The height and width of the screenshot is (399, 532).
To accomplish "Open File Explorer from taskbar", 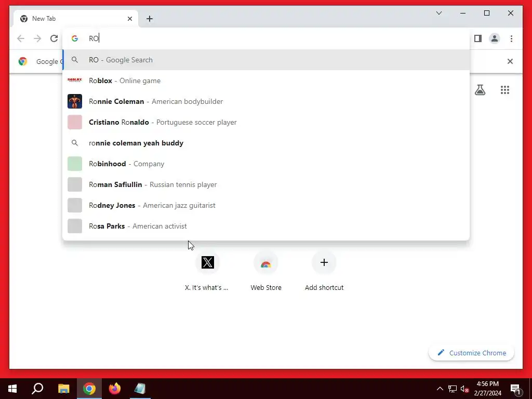I will [x=63, y=389].
